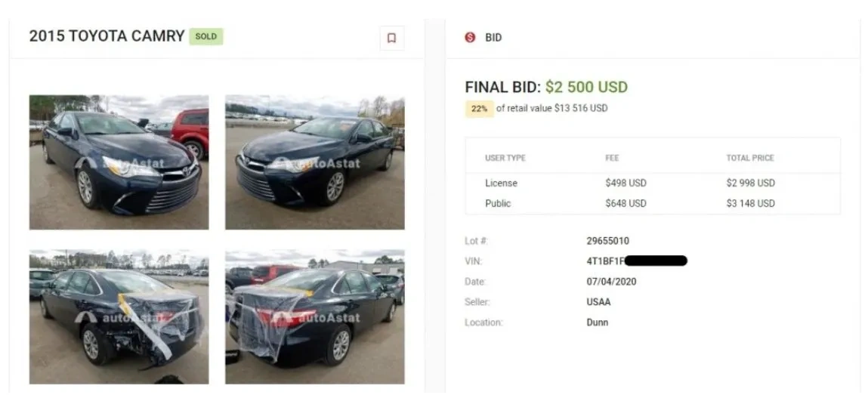
Task: Click the TOTAL PRICE column header
Action: [x=749, y=158]
